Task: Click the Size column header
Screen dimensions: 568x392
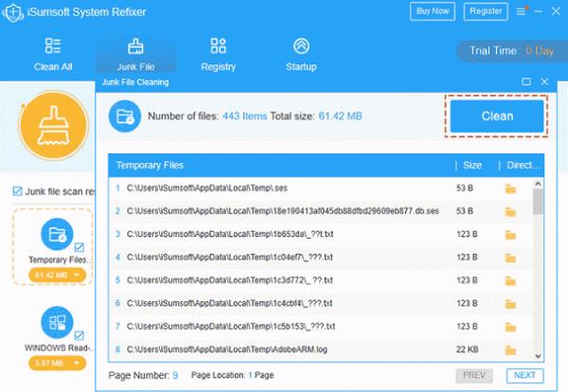Action: (x=471, y=165)
